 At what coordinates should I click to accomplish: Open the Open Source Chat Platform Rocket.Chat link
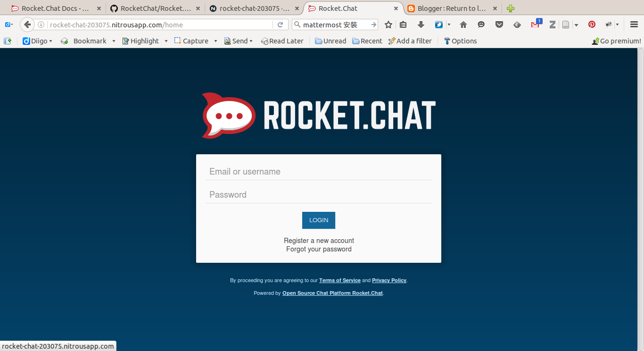(x=332, y=293)
